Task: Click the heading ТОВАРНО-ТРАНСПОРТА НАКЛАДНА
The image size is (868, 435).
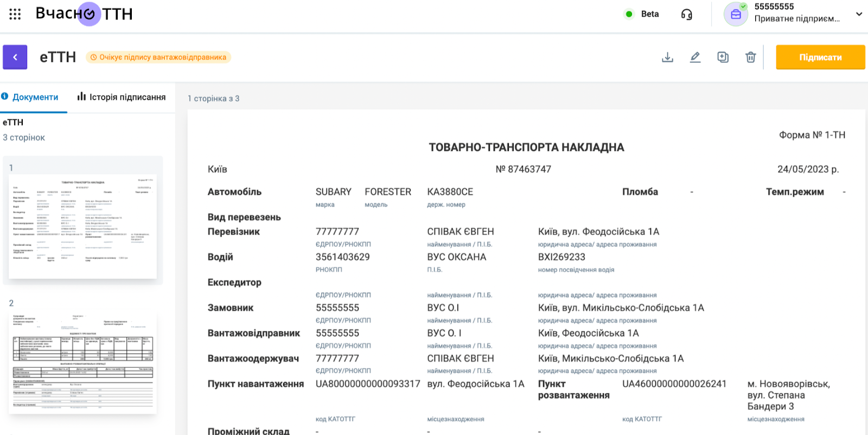Action: 526,148
